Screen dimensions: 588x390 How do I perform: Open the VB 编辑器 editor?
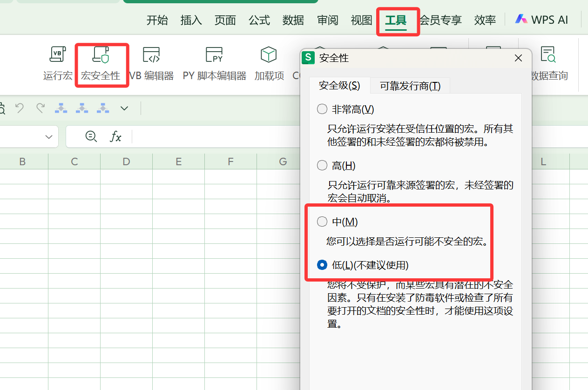point(151,64)
